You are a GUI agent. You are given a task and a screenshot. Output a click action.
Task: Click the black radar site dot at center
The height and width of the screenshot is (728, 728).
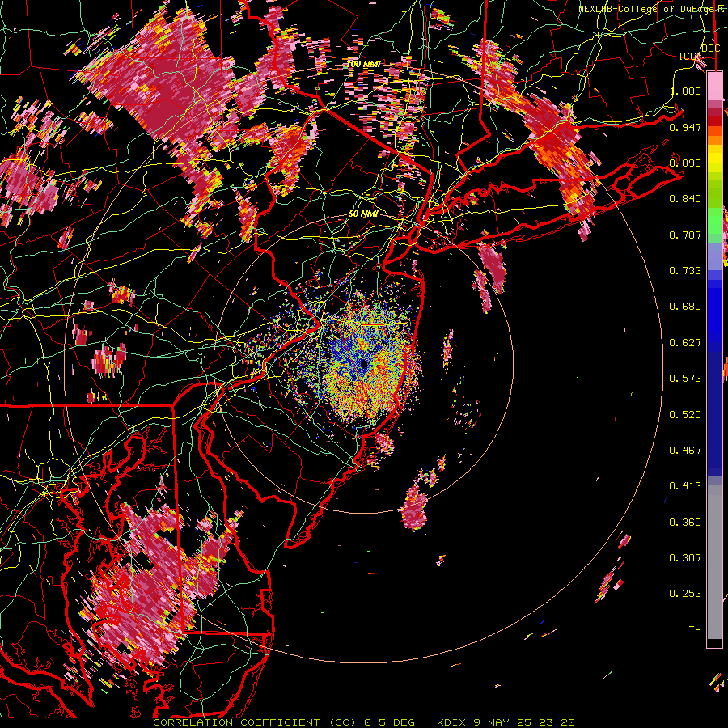tap(364, 365)
